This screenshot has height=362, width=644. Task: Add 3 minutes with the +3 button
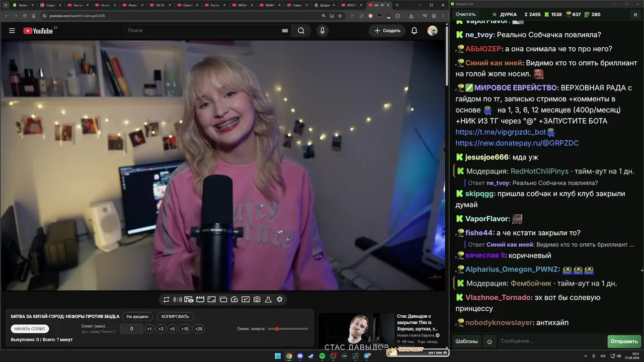[160, 329]
